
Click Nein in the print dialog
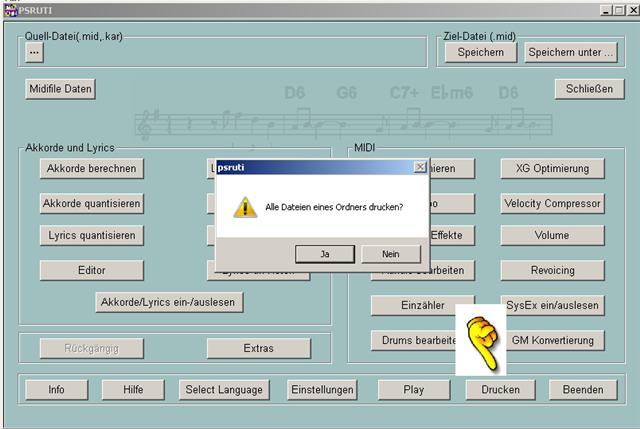390,253
